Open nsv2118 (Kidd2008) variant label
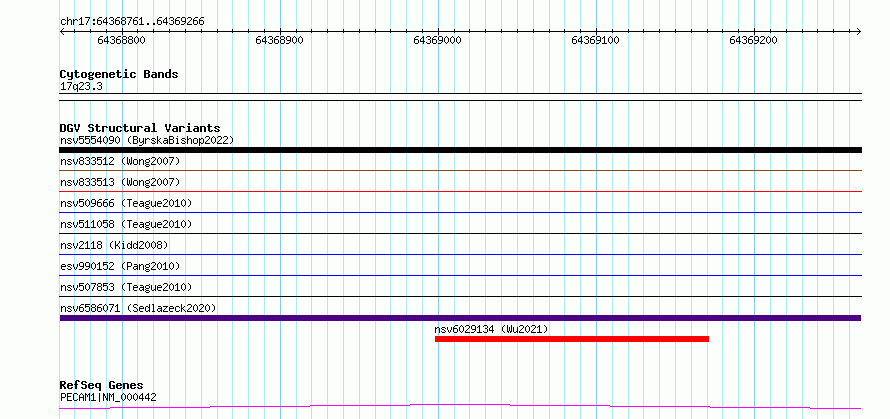Image resolution: width=890 pixels, height=419 pixels. 114,245
